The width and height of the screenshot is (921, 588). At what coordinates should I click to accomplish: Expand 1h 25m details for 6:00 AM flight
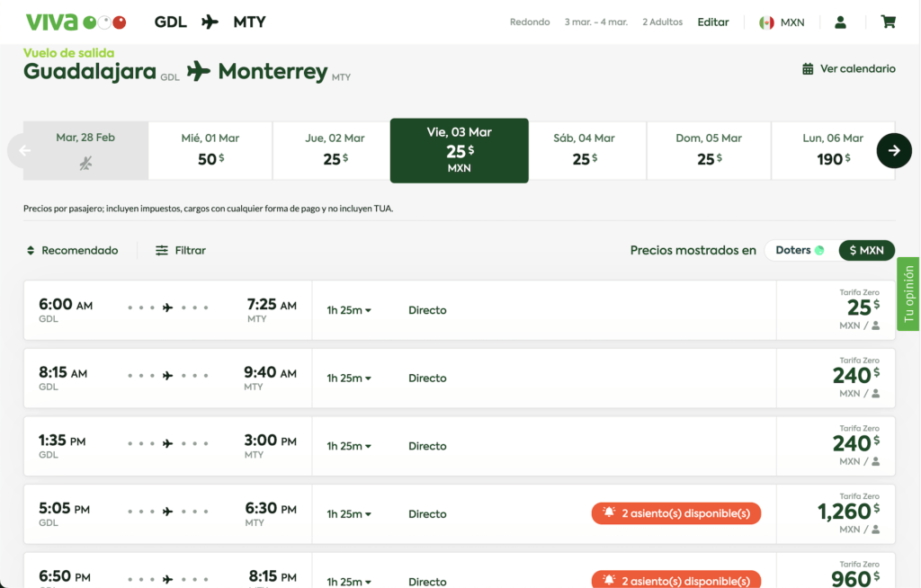(349, 310)
